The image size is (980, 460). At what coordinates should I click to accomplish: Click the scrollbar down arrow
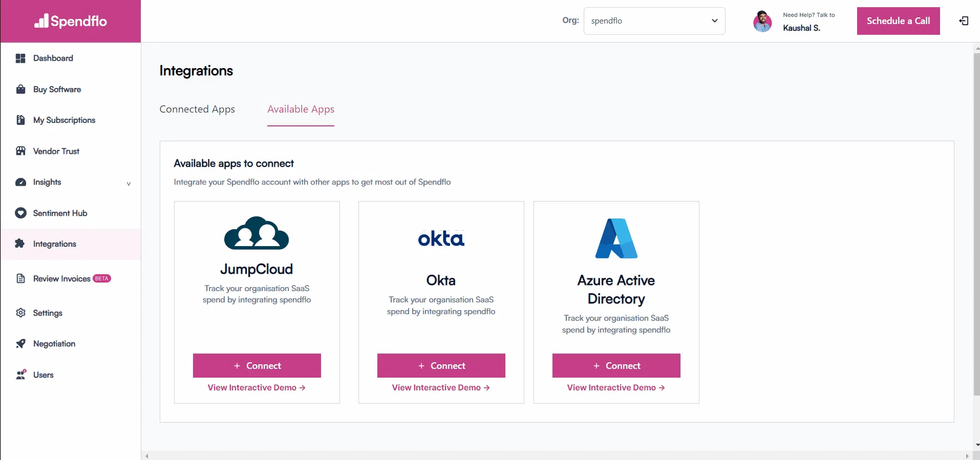[976, 445]
